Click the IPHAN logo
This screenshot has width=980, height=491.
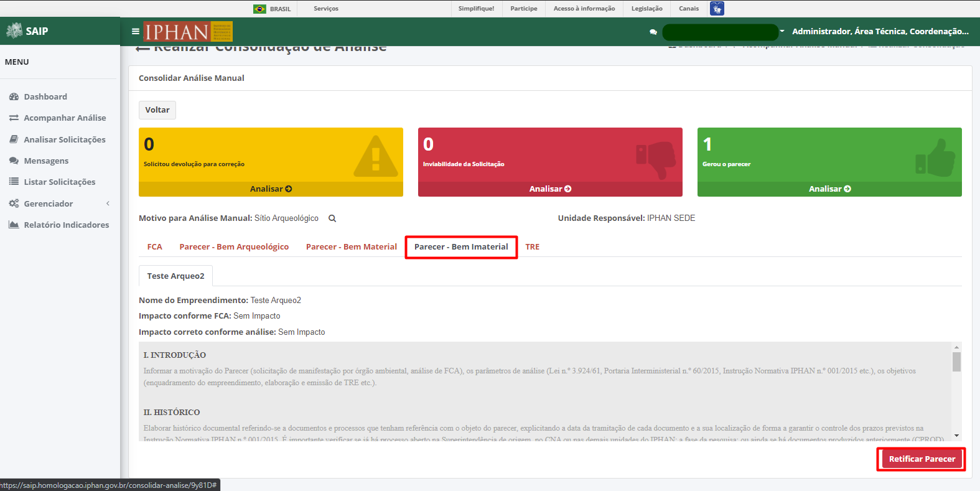point(188,31)
